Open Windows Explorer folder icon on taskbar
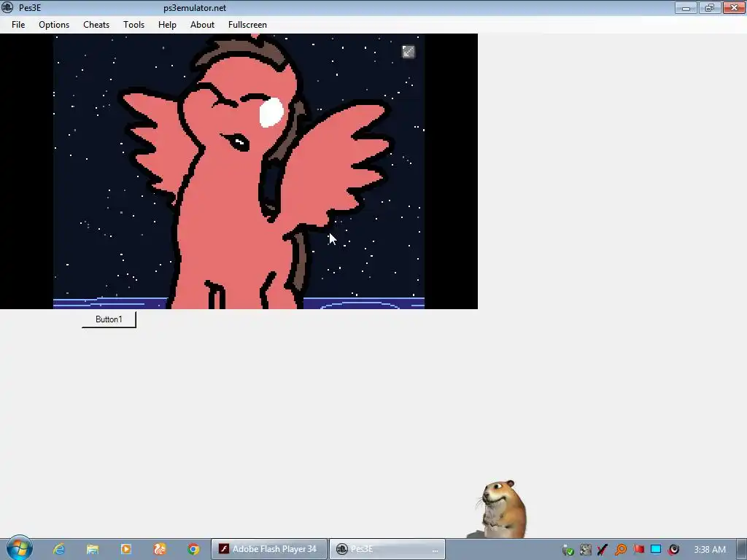Viewport: 747px width, 560px height. tap(93, 549)
